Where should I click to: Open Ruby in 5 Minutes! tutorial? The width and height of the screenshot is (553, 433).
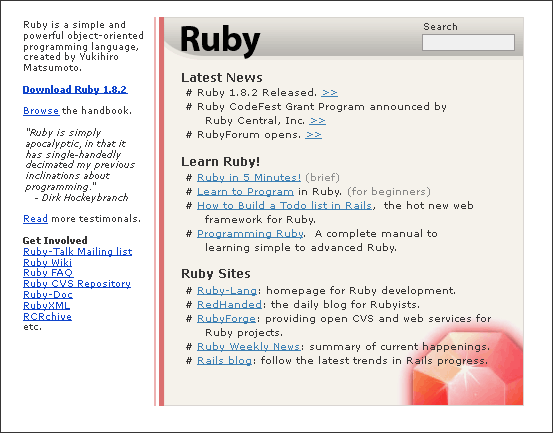click(249, 178)
